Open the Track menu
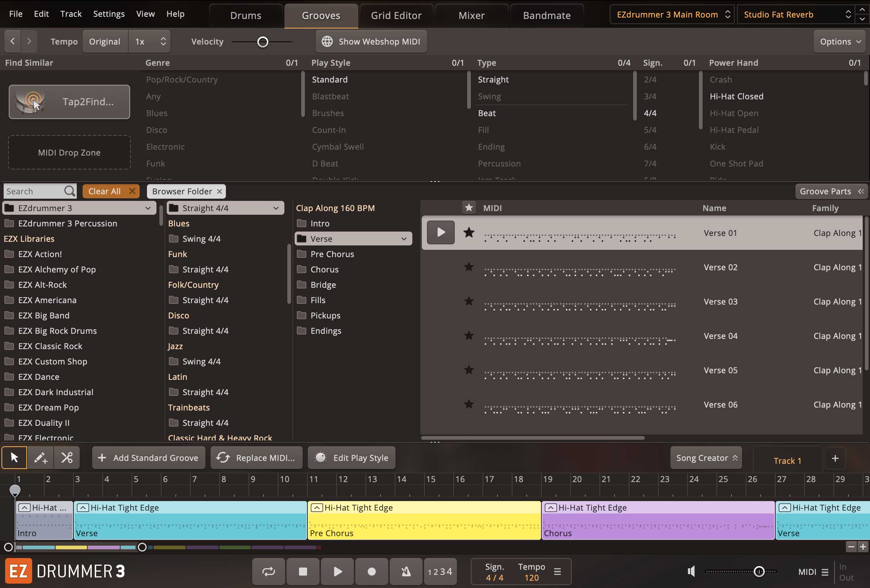This screenshot has height=588, width=870. [x=71, y=14]
